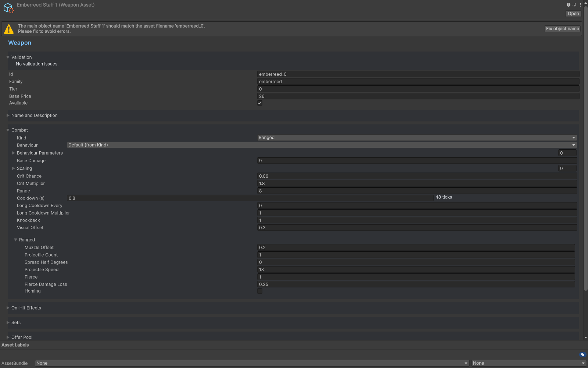The height and width of the screenshot is (368, 588).
Task: Click 'No validation issues.' text
Action: point(37,64)
